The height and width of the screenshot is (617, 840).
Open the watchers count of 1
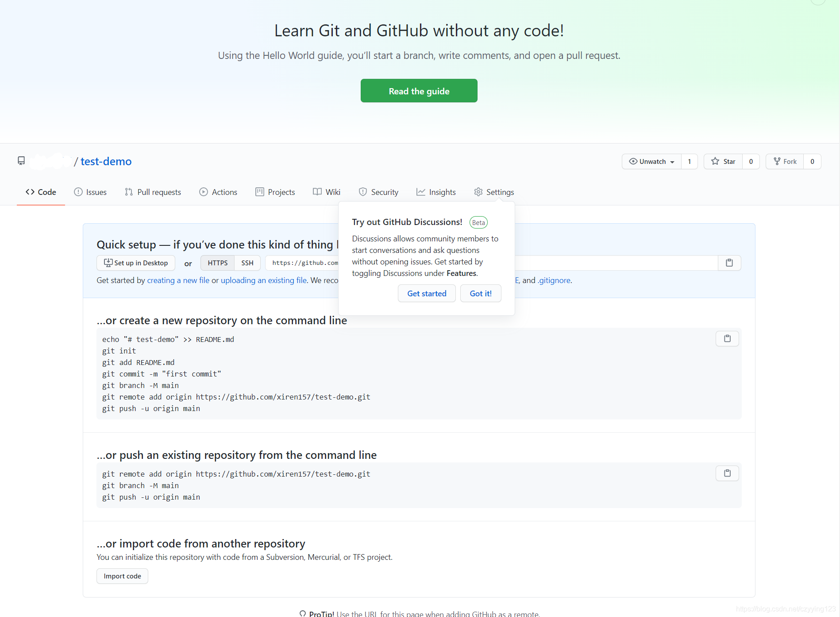(x=690, y=161)
